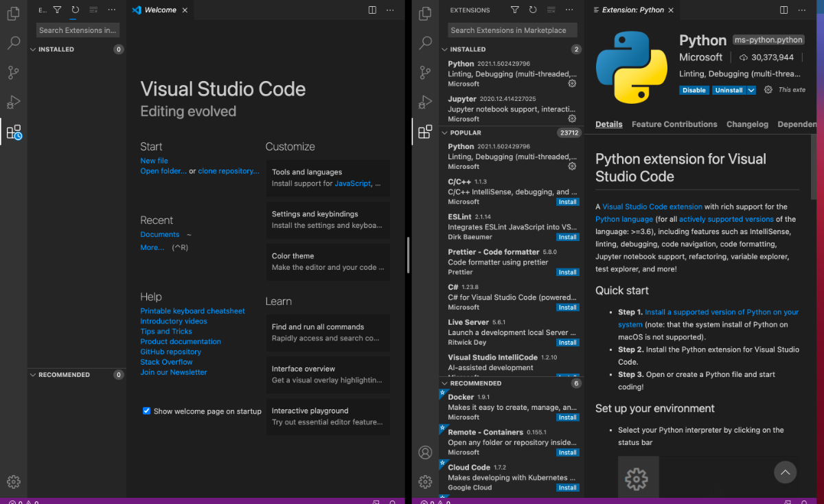Open Run and Debug in right window
Image resolution: width=824 pixels, height=504 pixels.
425,102
